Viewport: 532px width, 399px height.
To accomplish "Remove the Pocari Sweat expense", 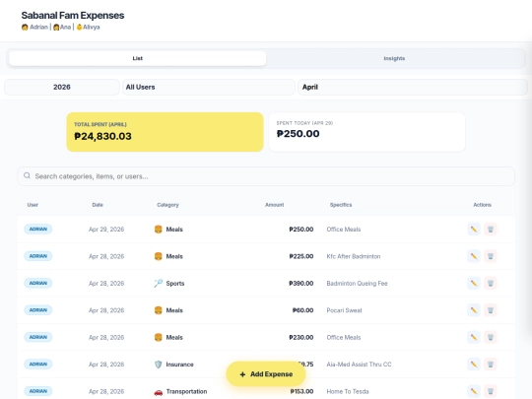I will point(491,310).
